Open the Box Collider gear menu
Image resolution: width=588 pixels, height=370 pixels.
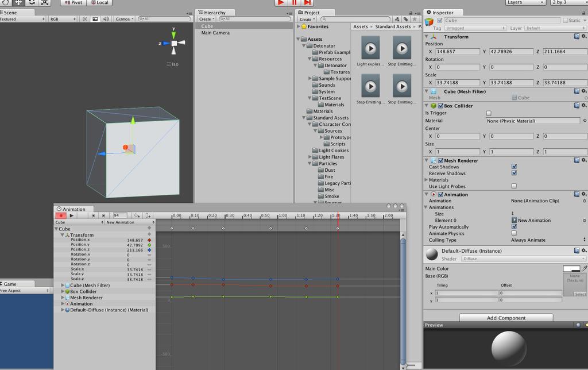pos(584,106)
